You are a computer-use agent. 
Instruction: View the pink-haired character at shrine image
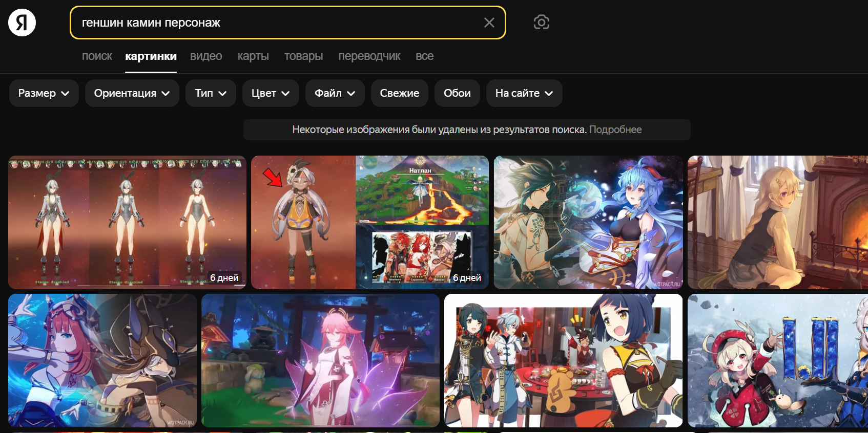coord(321,360)
